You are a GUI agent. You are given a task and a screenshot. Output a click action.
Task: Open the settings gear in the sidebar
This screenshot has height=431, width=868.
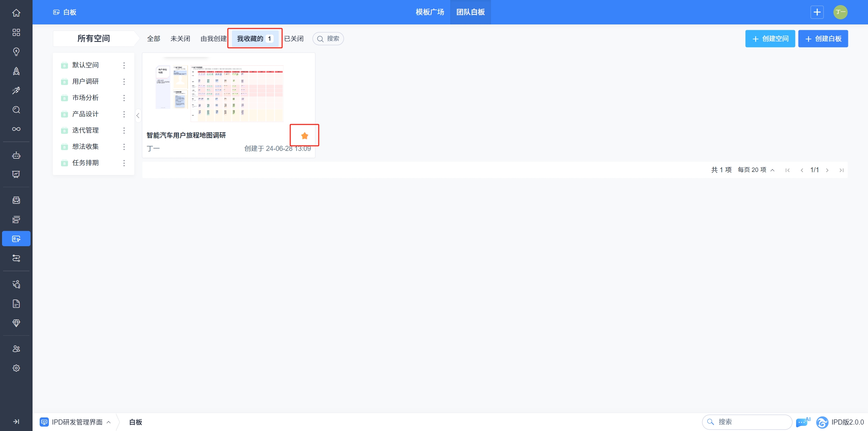pos(16,368)
